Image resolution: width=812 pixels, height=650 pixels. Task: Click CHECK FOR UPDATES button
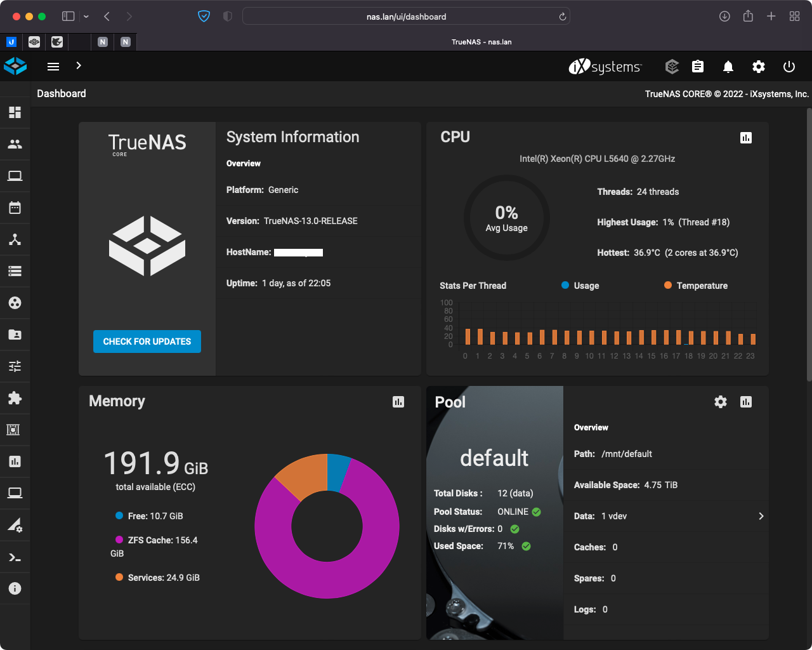click(x=147, y=342)
